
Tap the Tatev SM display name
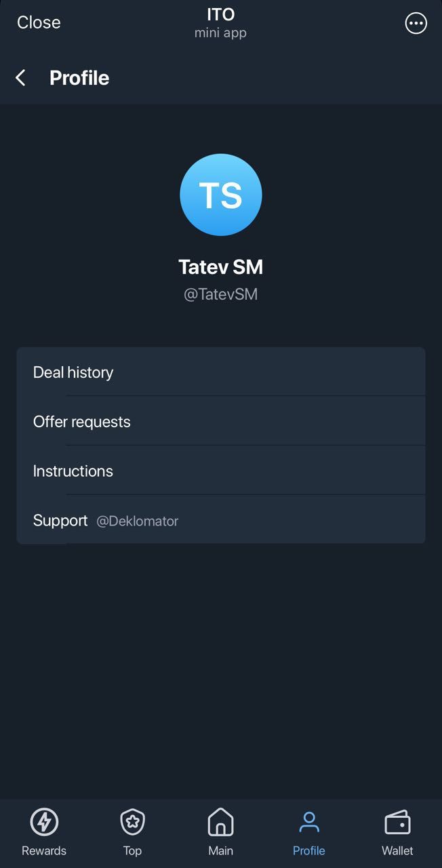[220, 267]
